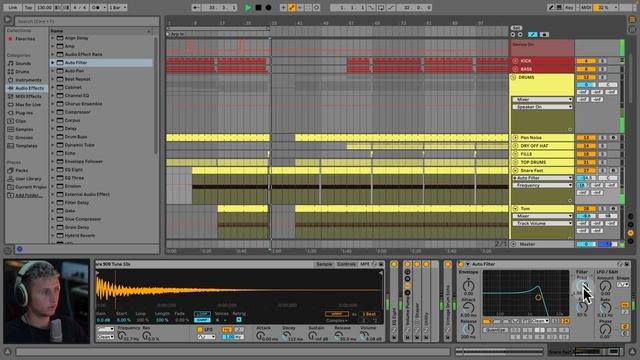The width and height of the screenshot is (640, 360).
Task: Open the 1 Bar quantization dropdown
Action: pyautogui.click(x=118, y=7)
